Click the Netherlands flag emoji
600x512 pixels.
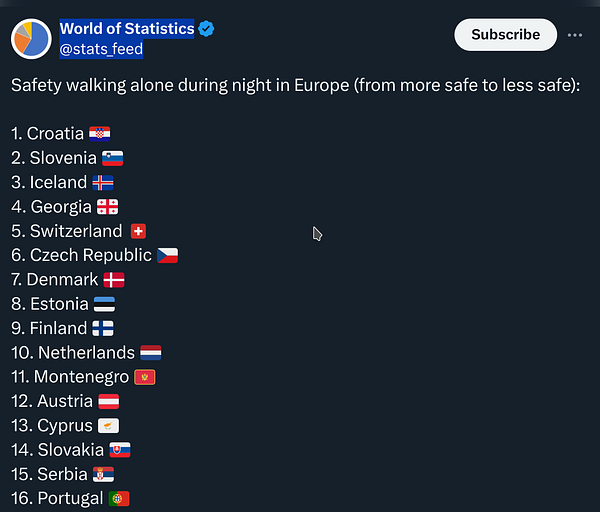[151, 353]
